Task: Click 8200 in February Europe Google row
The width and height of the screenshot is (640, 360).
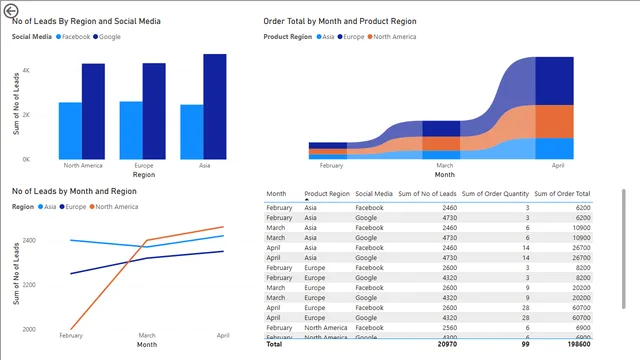Action: pos(583,278)
